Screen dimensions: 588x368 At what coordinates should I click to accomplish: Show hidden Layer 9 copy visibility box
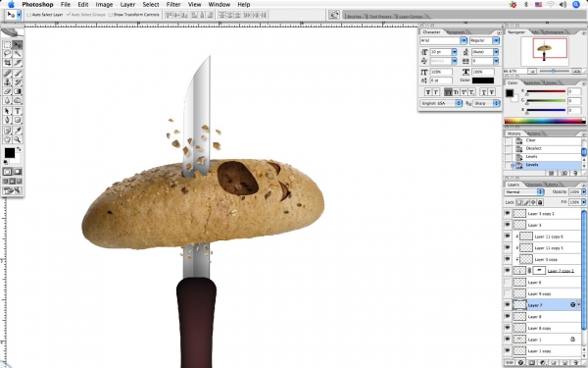pyautogui.click(x=508, y=293)
